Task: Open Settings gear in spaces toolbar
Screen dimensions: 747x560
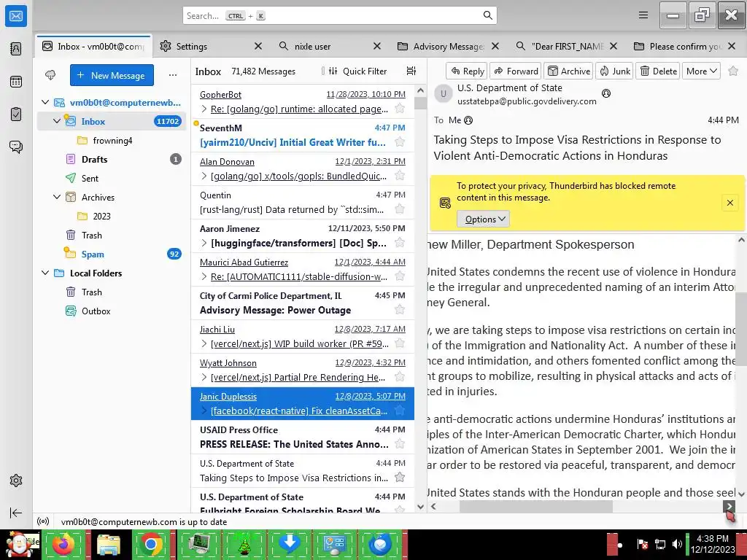Action: (x=16, y=481)
